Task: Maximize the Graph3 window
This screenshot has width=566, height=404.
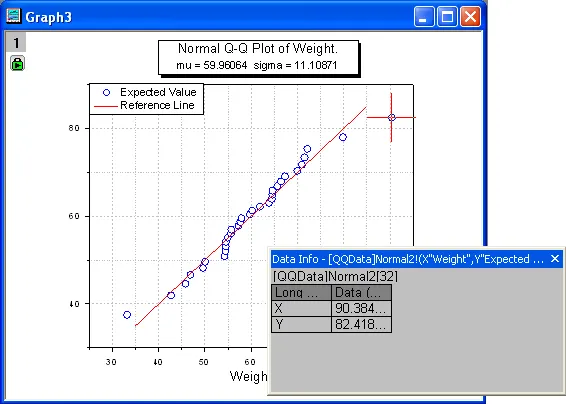Action: click(447, 17)
